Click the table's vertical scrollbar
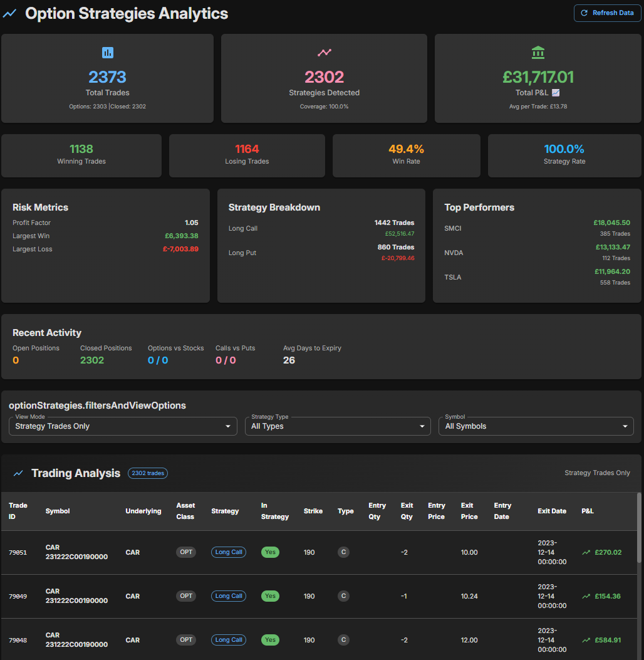This screenshot has width=644, height=660. pos(639,526)
